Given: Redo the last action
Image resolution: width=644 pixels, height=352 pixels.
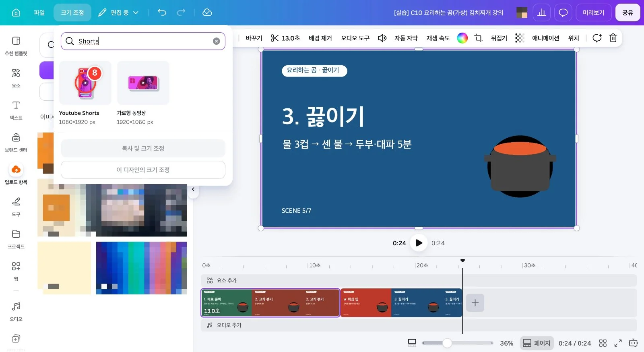Looking at the screenshot, I should pos(181,12).
